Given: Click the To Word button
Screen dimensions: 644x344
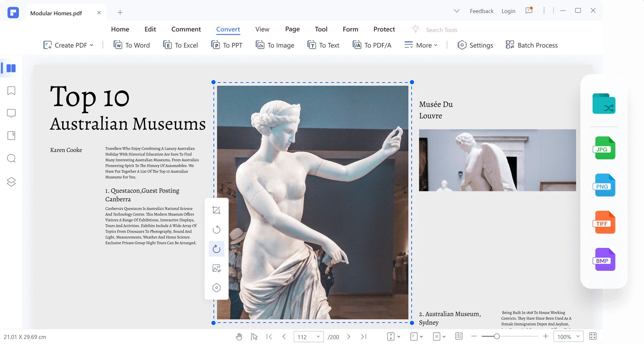Looking at the screenshot, I should tap(132, 45).
